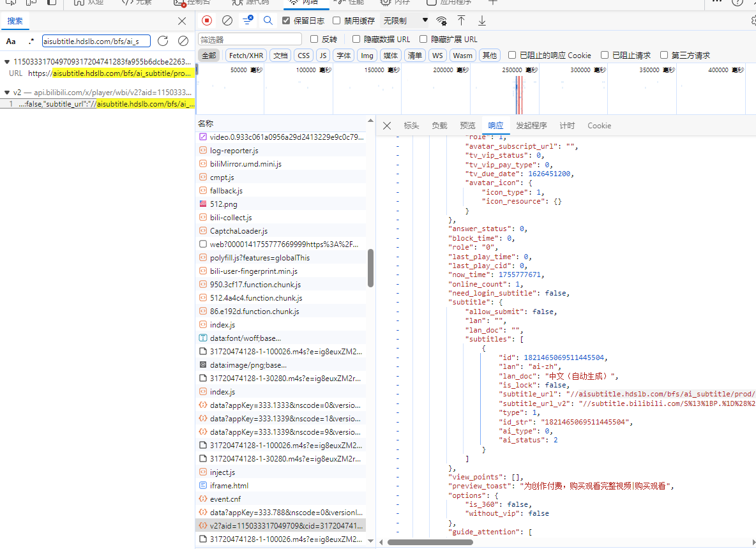Screen dimensions: 756x549
Task: Click the export HAR download arrow
Action: (x=482, y=21)
